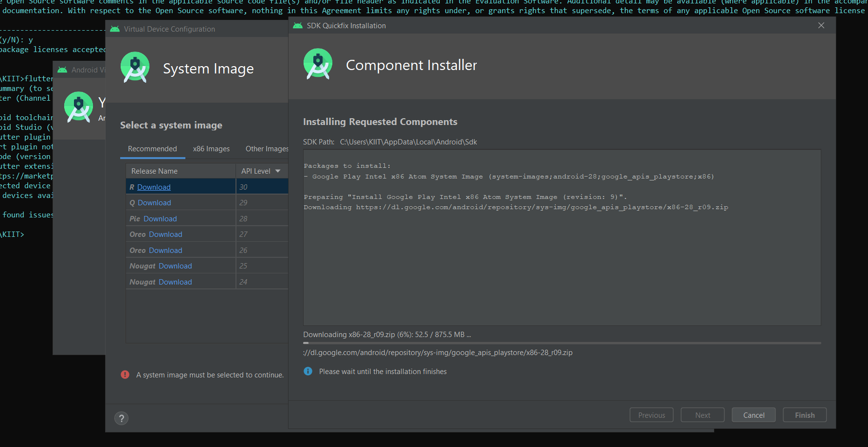The image size is (868, 447).
Task: Click the Android icon of rear Android window
Action: pyautogui.click(x=62, y=70)
